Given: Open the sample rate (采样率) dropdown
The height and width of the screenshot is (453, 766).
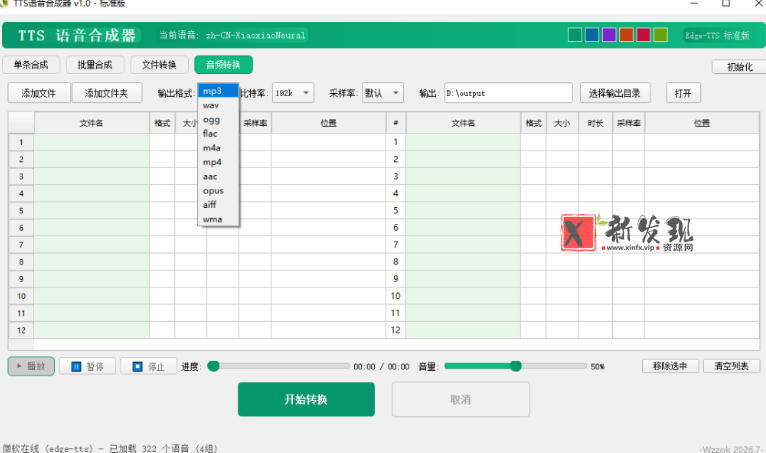Looking at the screenshot, I should [x=383, y=93].
